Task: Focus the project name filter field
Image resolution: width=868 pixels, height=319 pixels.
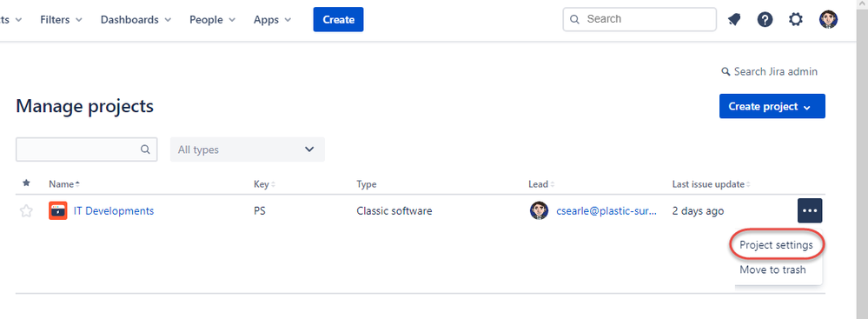Action: [x=86, y=150]
